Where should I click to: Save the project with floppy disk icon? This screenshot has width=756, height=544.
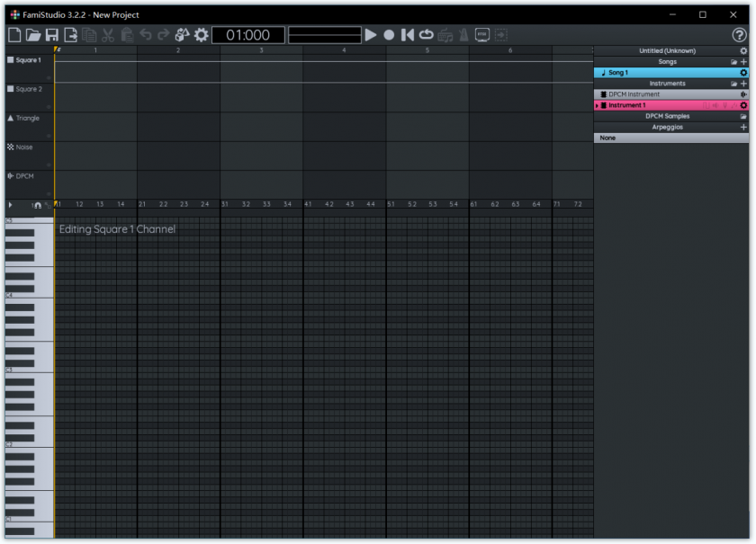[x=52, y=35]
